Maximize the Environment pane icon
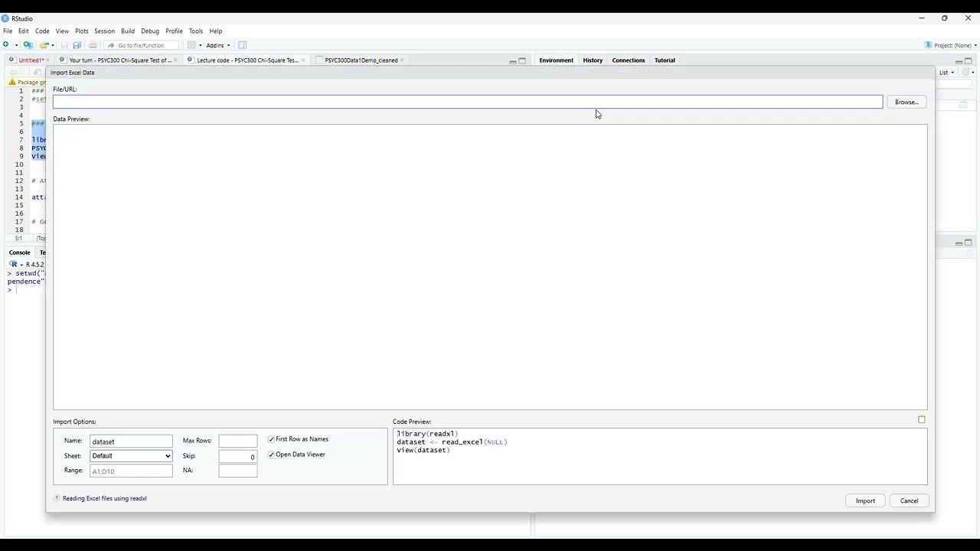 click(968, 61)
